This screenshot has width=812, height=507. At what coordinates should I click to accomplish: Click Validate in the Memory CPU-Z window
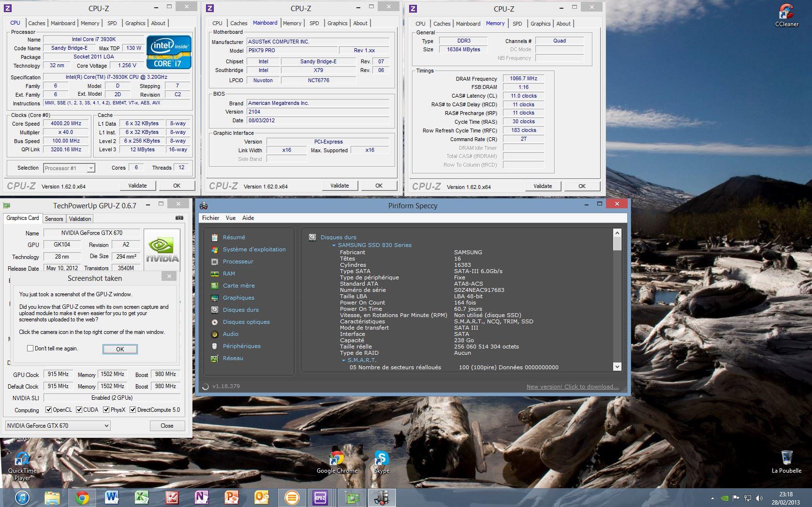543,186
